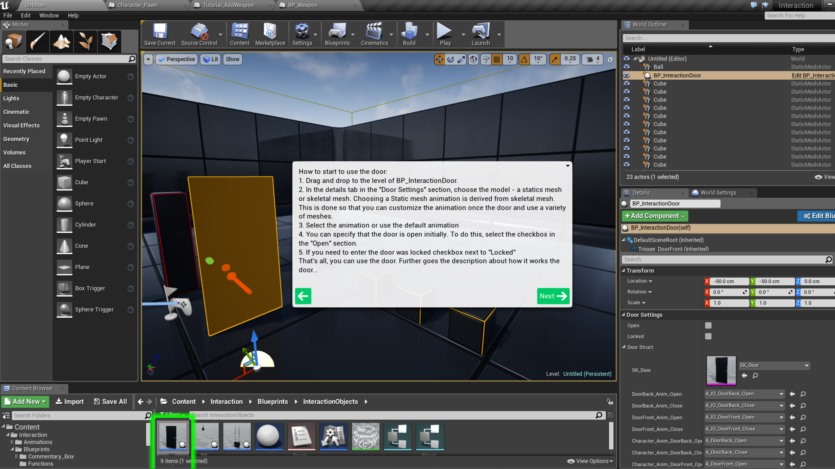Open the SK_Door mesh dropdown

774,365
